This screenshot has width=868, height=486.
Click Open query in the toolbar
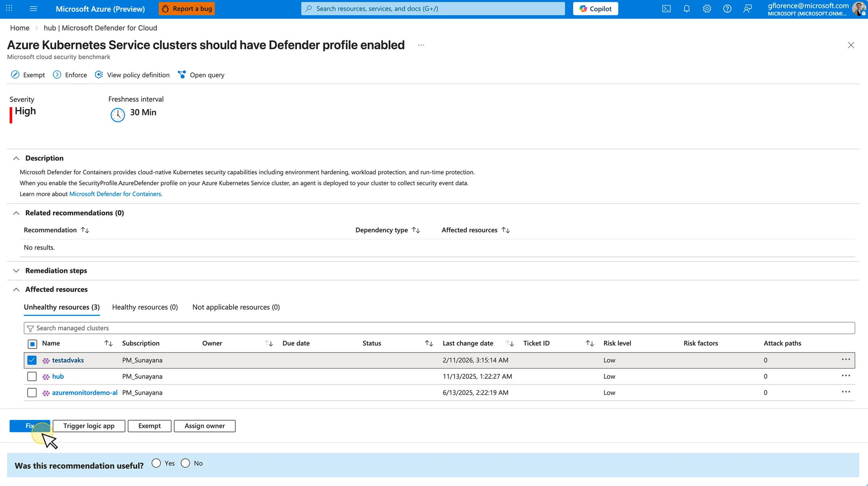click(x=201, y=75)
